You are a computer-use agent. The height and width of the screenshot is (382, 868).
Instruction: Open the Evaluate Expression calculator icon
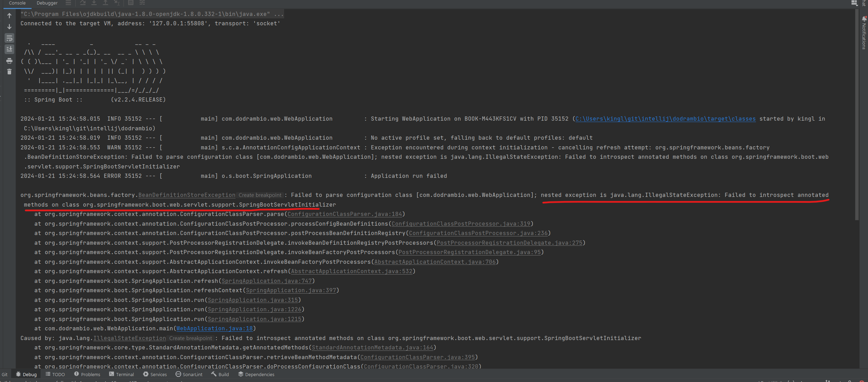point(131,3)
